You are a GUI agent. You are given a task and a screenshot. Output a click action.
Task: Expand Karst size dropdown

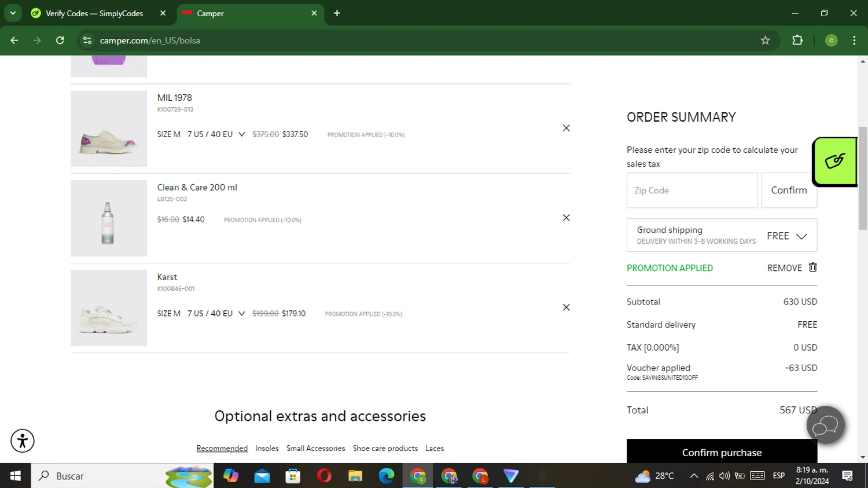tap(241, 314)
